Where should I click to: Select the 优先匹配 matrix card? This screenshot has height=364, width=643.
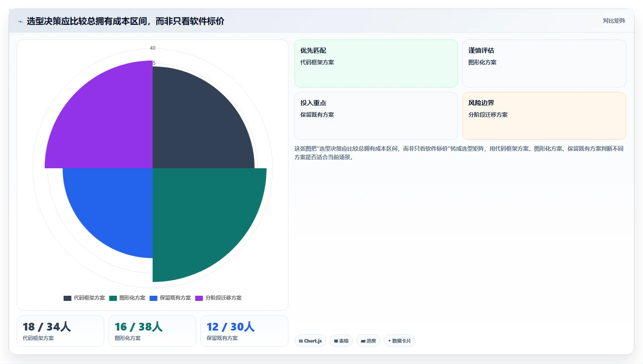click(x=376, y=64)
